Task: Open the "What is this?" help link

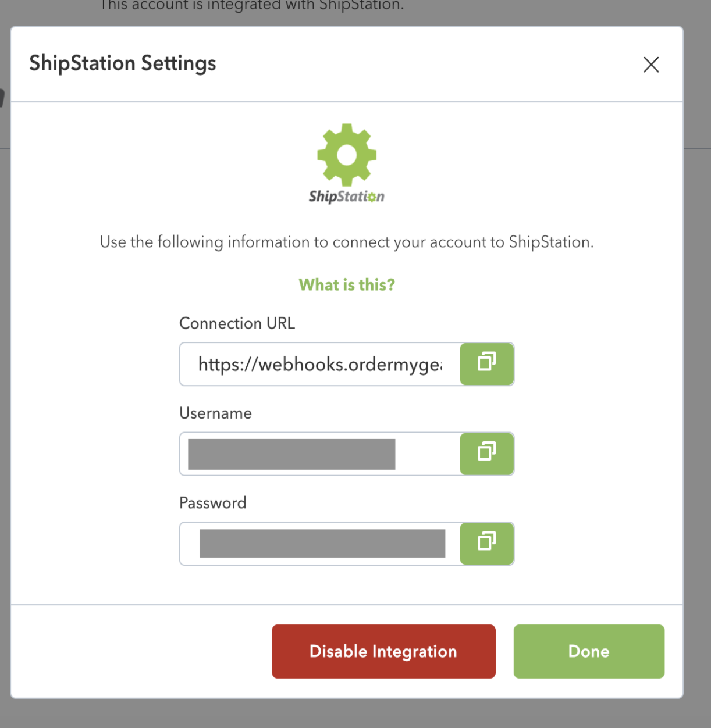Action: point(347,285)
